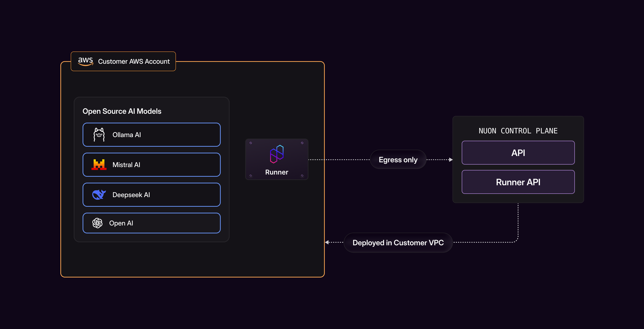Click the Runner box's bottom-right screw
The height and width of the screenshot is (329, 644).
pyautogui.click(x=302, y=176)
